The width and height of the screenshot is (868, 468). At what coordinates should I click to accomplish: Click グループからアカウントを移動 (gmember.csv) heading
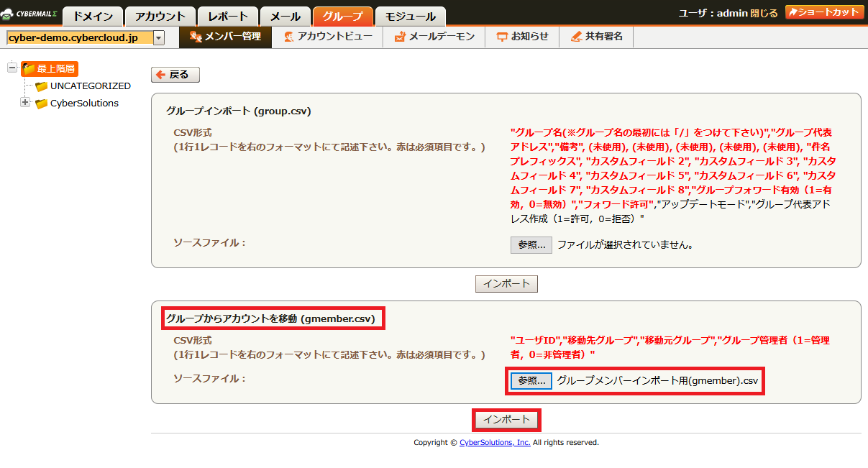[x=270, y=318]
